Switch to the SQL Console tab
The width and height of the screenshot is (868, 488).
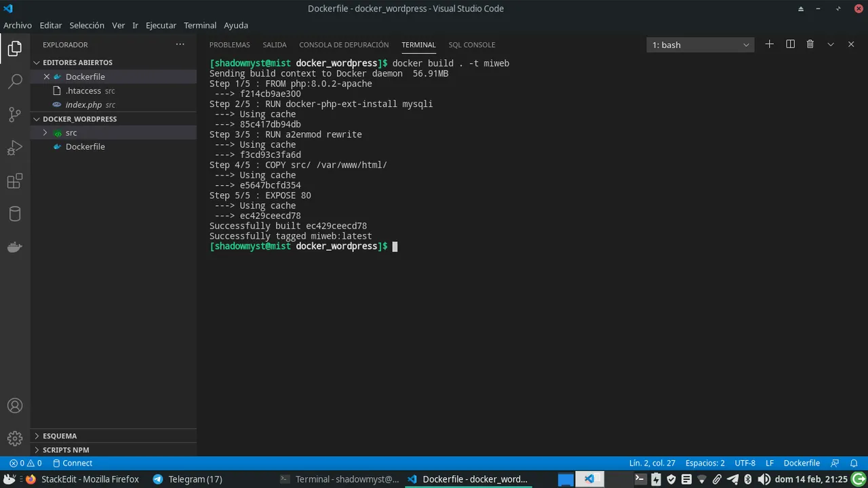472,45
